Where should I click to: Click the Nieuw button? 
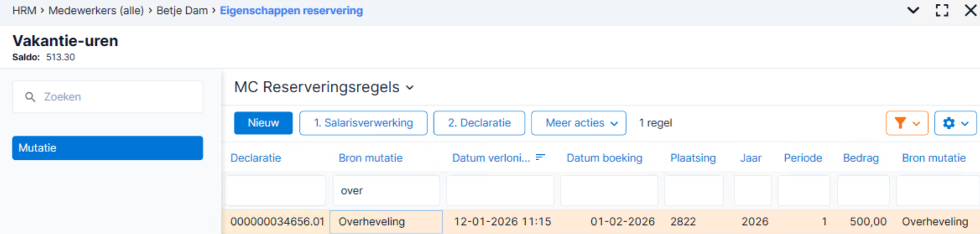(x=263, y=123)
